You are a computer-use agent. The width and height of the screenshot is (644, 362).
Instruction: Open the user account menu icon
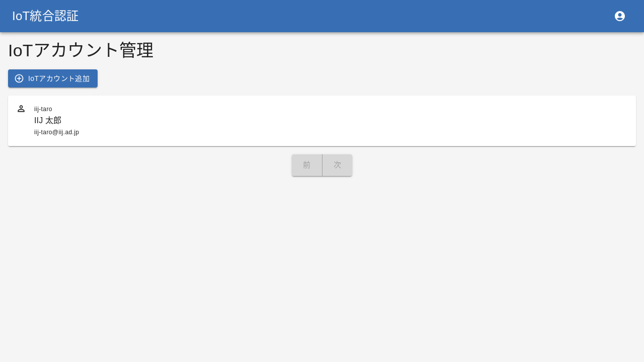(x=620, y=16)
